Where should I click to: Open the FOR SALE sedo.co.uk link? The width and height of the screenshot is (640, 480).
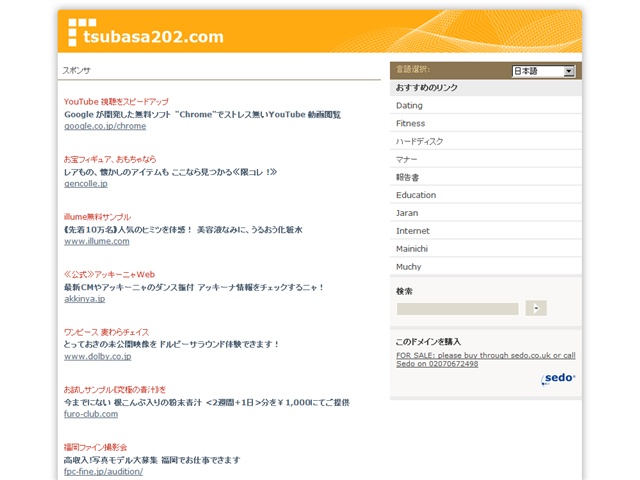coord(486,360)
